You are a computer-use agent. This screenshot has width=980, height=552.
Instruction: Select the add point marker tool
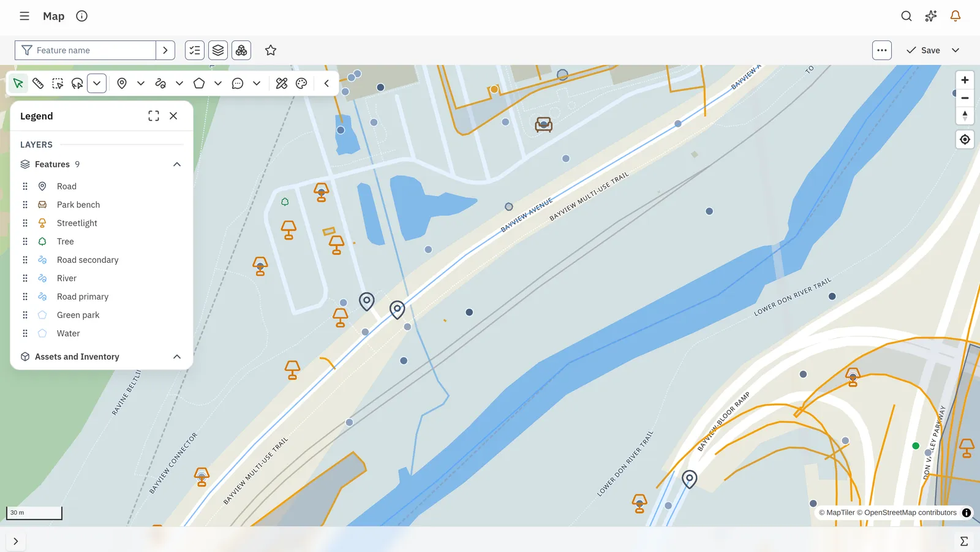point(122,83)
